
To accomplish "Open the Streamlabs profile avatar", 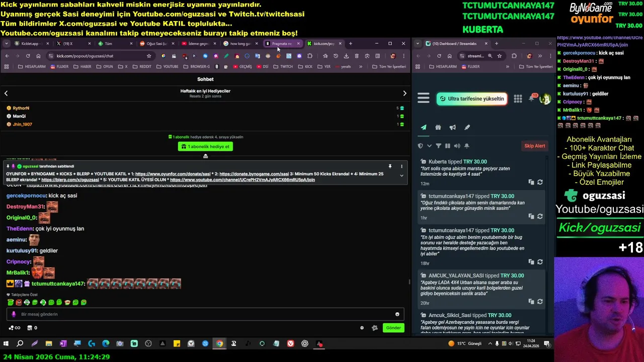I will (545, 99).
